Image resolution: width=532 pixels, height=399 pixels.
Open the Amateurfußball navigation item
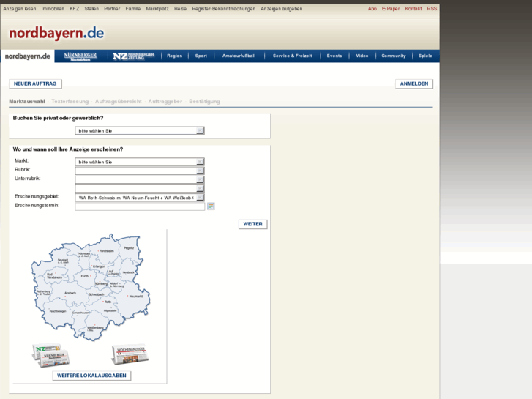(x=239, y=56)
